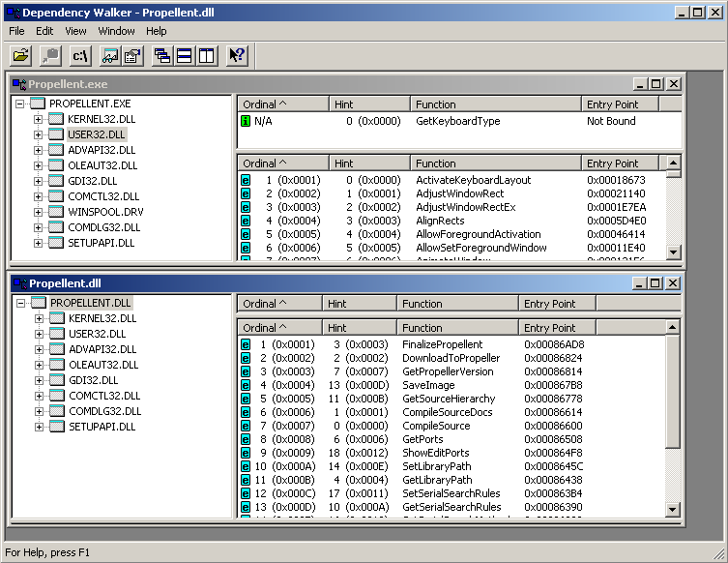Click the context help arrow-question icon
Screen dimensions: 728x563
click(236, 56)
